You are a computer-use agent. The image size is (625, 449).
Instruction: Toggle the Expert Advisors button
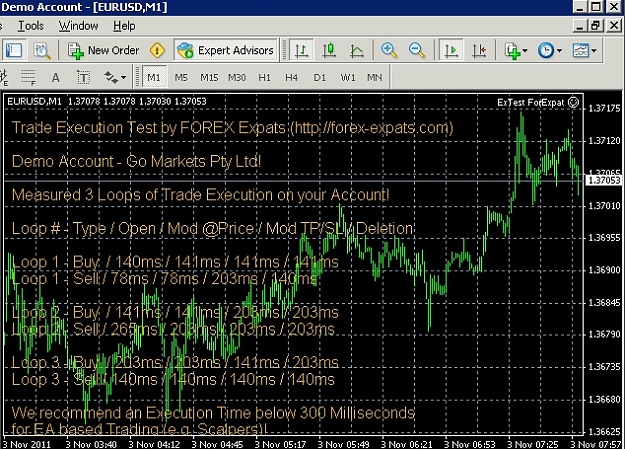tap(226, 50)
